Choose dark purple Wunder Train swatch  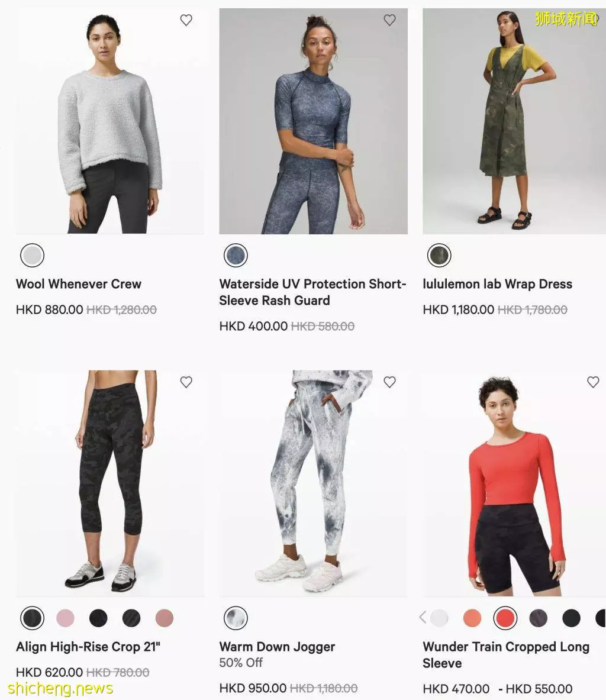tap(538, 618)
